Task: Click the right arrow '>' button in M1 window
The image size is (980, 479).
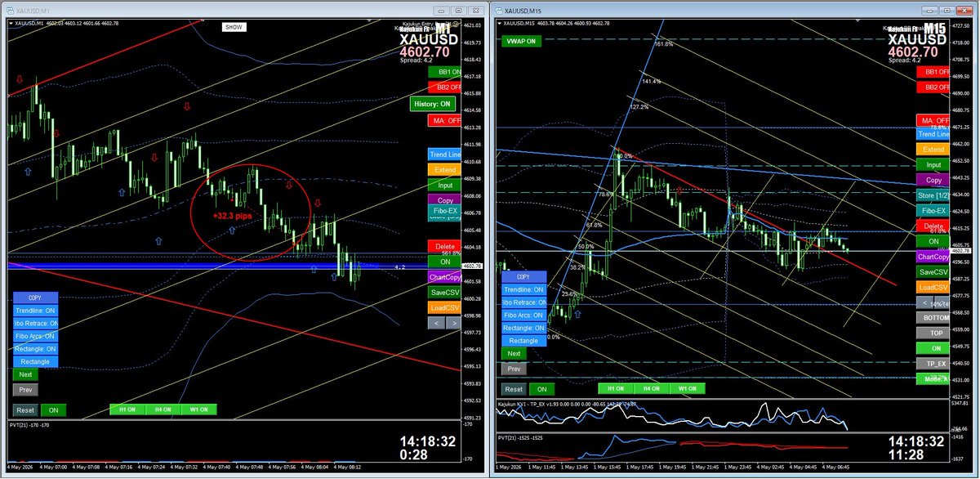Action: (452, 323)
